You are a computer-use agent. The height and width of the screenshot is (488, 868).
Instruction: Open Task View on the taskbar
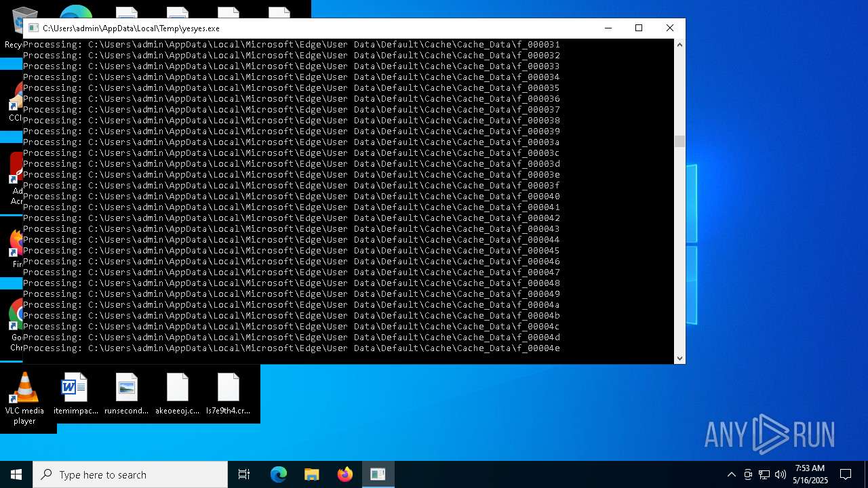tap(244, 474)
